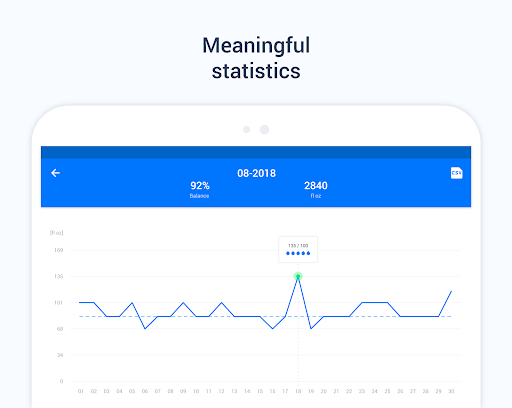Click the 135 y-axis label
Viewport: 512px width, 408px height.
[x=58, y=276]
